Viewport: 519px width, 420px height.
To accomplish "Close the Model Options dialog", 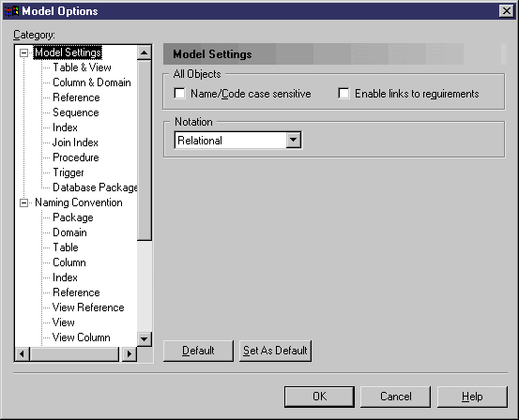I will (507, 11).
